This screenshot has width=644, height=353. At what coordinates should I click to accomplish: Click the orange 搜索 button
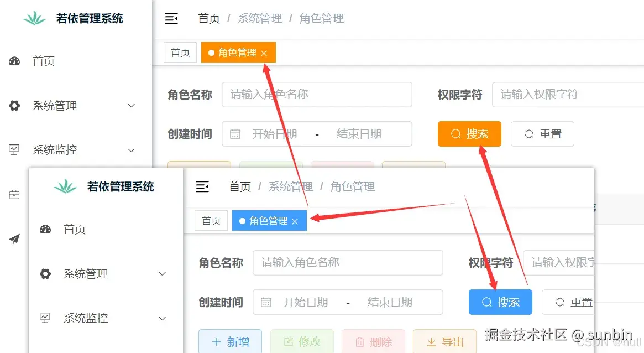click(x=469, y=134)
